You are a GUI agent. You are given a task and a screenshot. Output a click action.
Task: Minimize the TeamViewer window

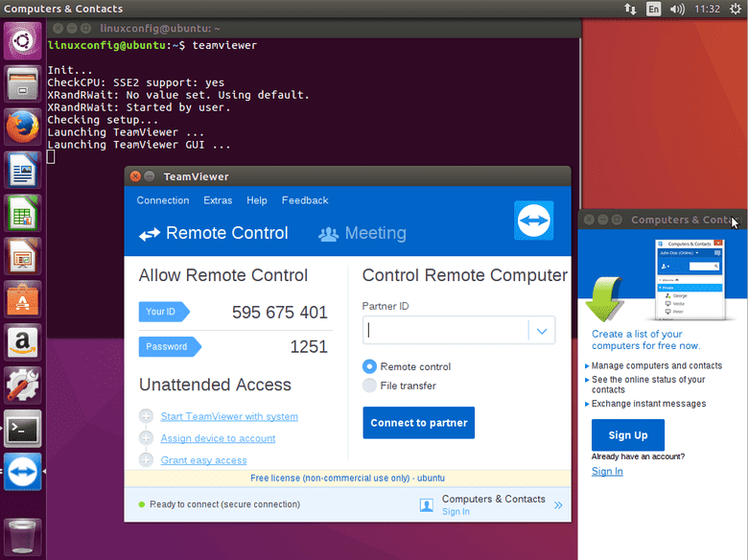coord(150,176)
